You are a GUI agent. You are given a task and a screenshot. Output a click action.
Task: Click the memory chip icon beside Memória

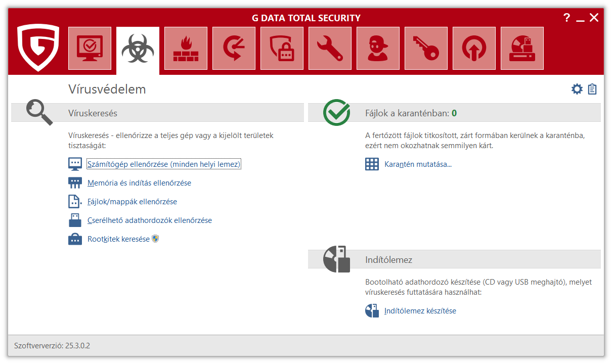75,183
